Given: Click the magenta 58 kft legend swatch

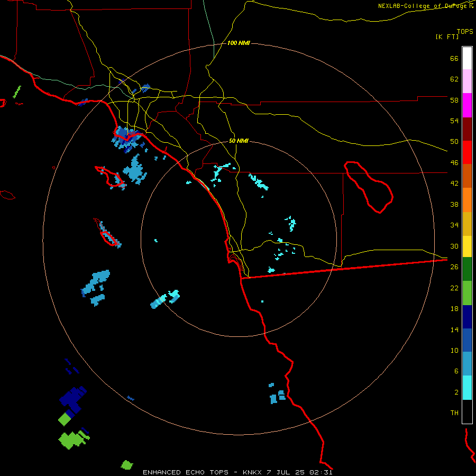Looking at the screenshot, I should [467, 105].
